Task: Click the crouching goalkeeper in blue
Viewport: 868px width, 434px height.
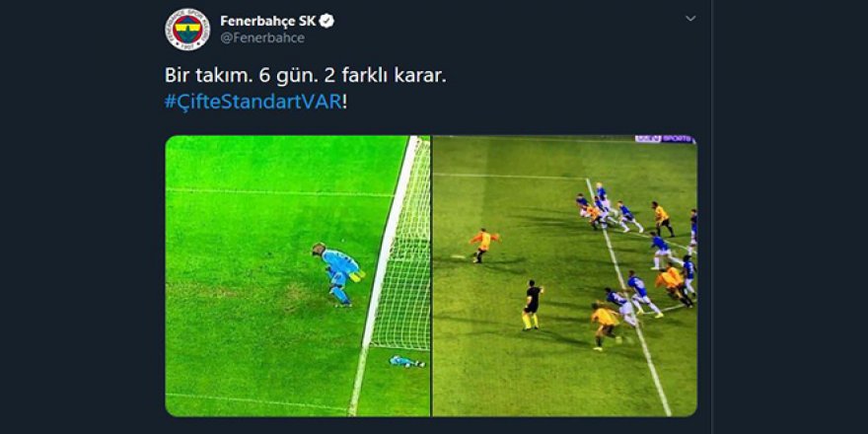Action: tap(337, 274)
